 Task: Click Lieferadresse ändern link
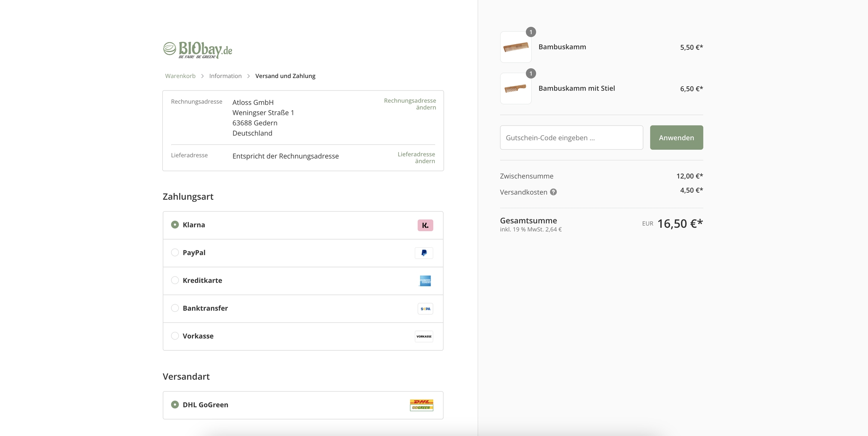pyautogui.click(x=416, y=157)
